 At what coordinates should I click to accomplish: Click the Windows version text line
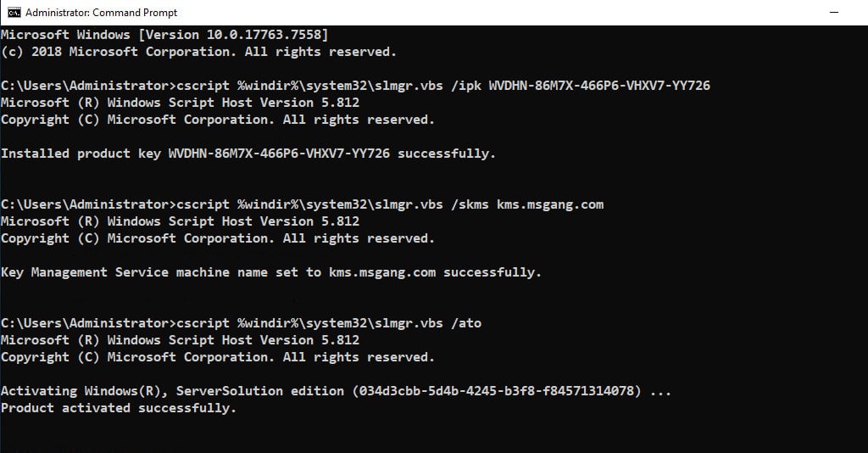[164, 34]
